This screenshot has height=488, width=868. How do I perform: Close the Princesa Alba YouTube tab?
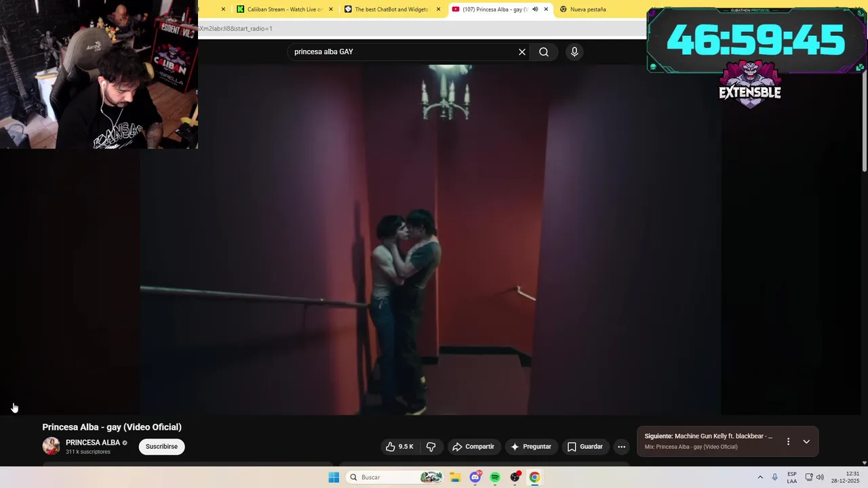546,9
